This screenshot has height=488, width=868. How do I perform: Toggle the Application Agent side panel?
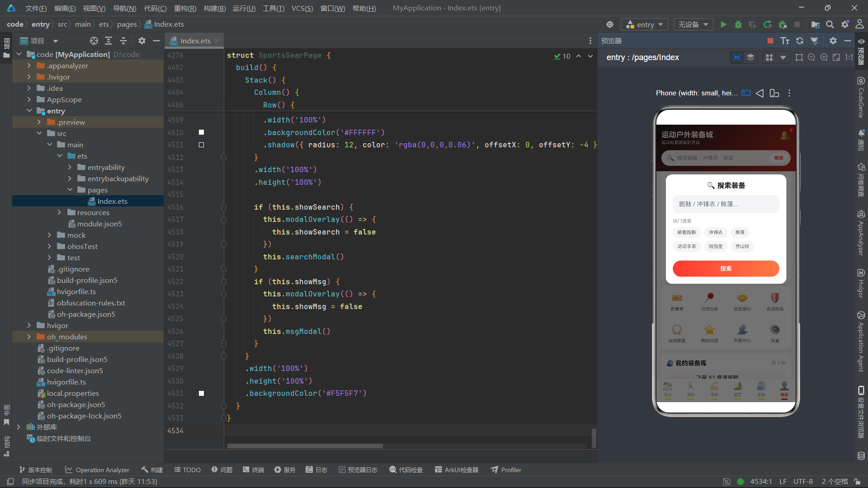point(861,341)
